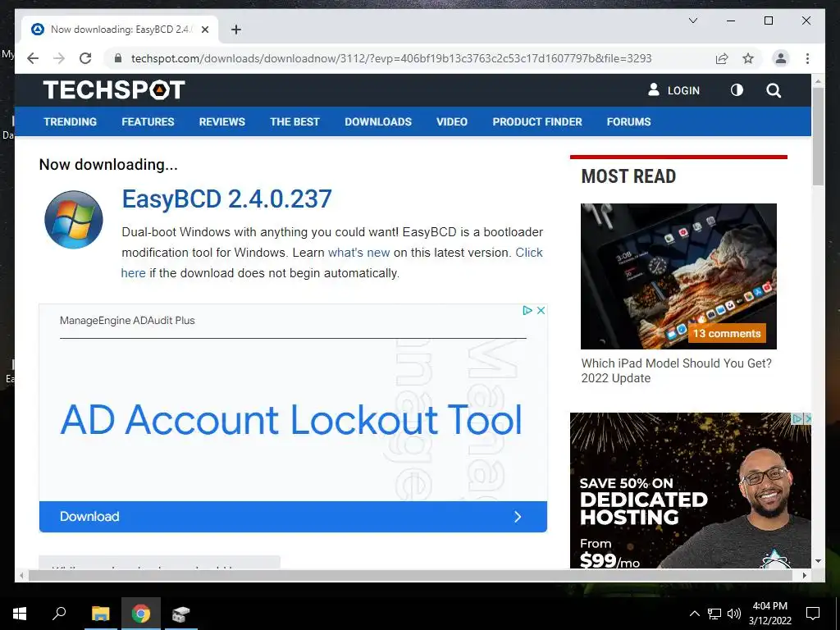This screenshot has width=840, height=630.
Task: Open the iPad article thumbnail
Action: (x=678, y=276)
